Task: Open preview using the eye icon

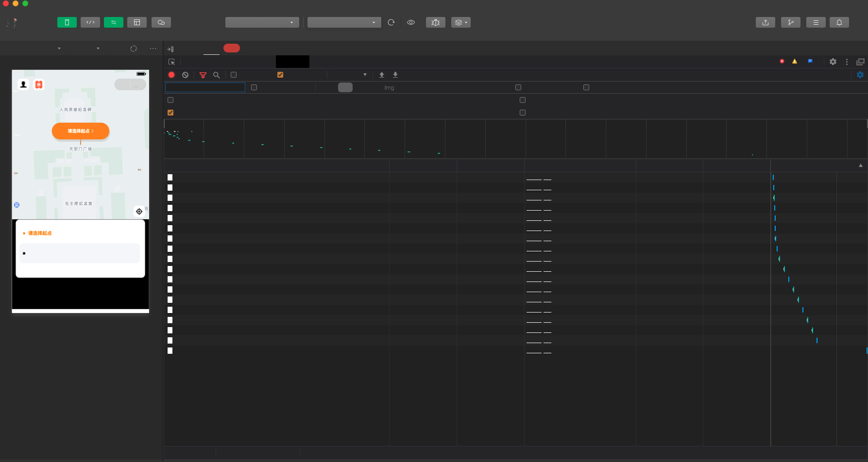Action: point(411,22)
